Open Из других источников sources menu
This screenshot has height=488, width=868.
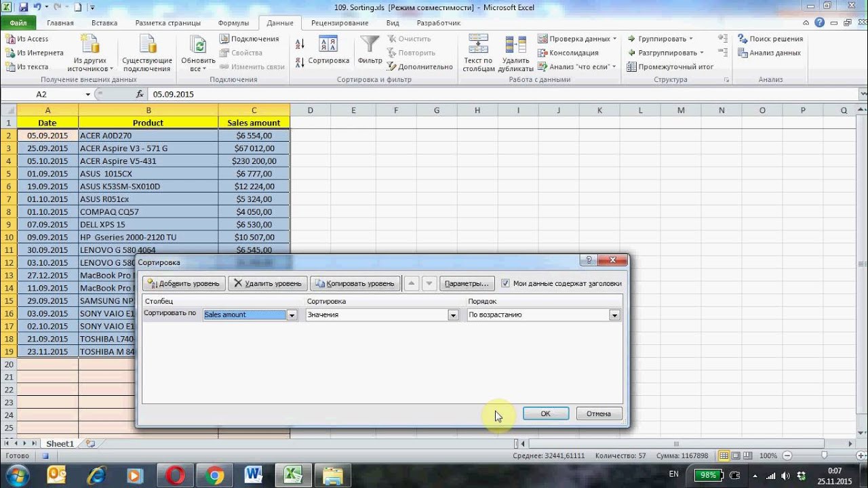[90, 54]
